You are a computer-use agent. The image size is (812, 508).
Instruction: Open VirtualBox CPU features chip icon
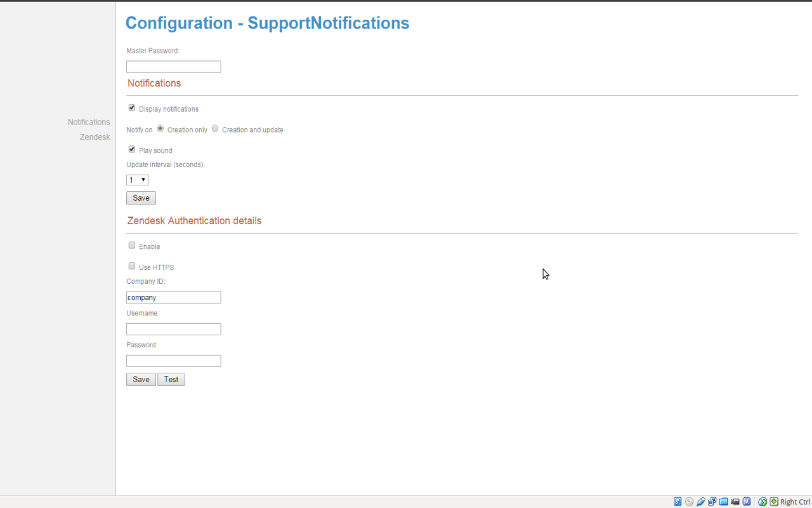coord(747,502)
